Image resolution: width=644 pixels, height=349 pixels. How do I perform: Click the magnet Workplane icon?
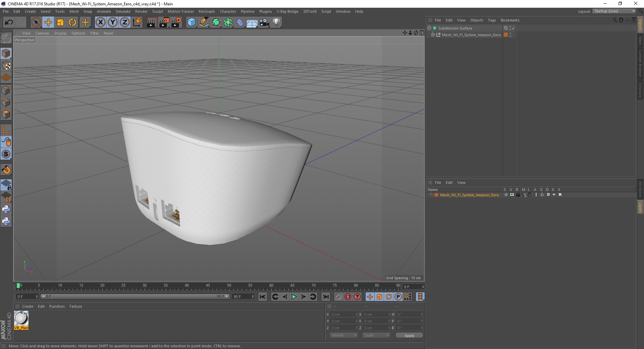point(6,170)
